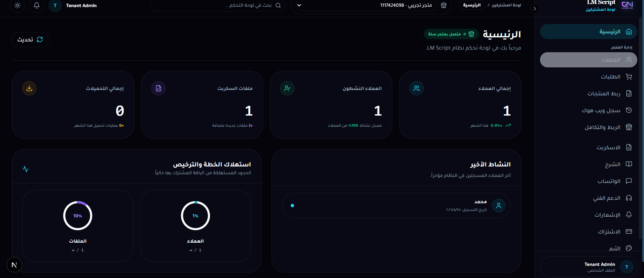644x278 pixels.
Task: Click the 1% العملاء progress ring
Action: [195, 216]
